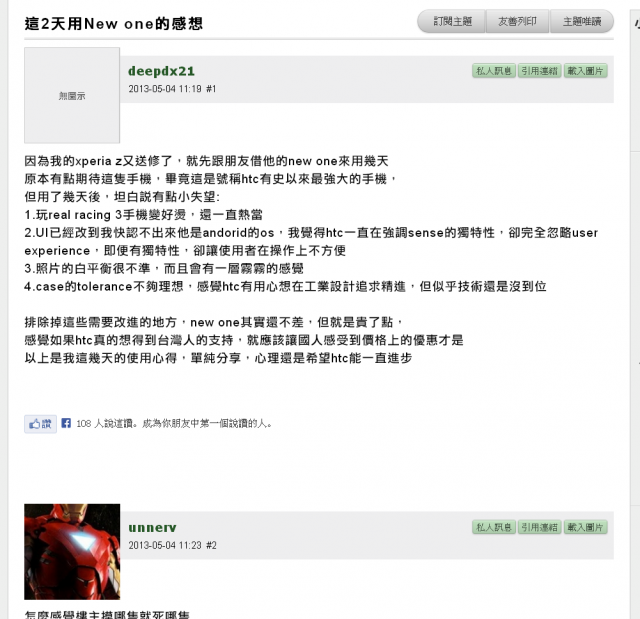Screen dimensions: 640x619
Task: Click 載入圖片 on post #1
Action: coord(585,71)
